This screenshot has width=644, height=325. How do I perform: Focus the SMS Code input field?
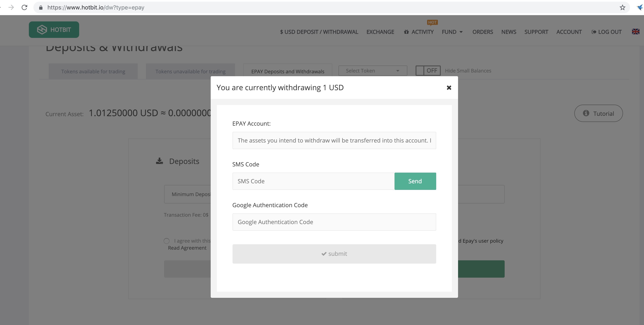pyautogui.click(x=313, y=181)
